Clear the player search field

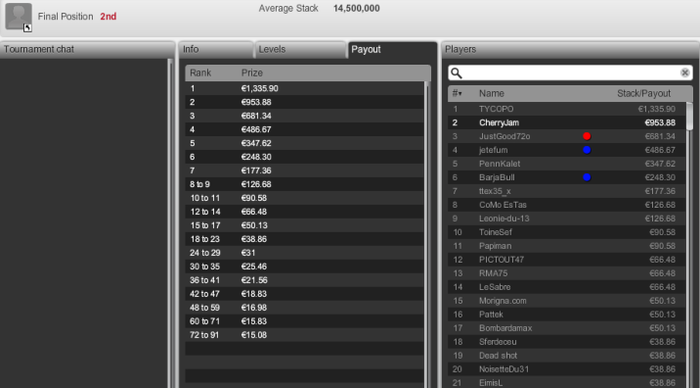(x=685, y=73)
